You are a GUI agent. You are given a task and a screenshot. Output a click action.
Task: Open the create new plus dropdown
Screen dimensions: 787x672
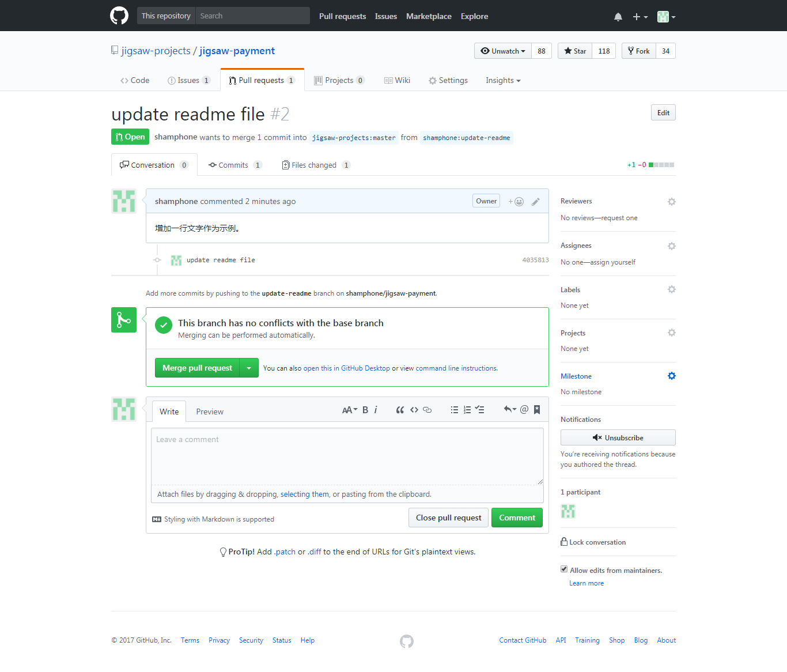(x=640, y=17)
